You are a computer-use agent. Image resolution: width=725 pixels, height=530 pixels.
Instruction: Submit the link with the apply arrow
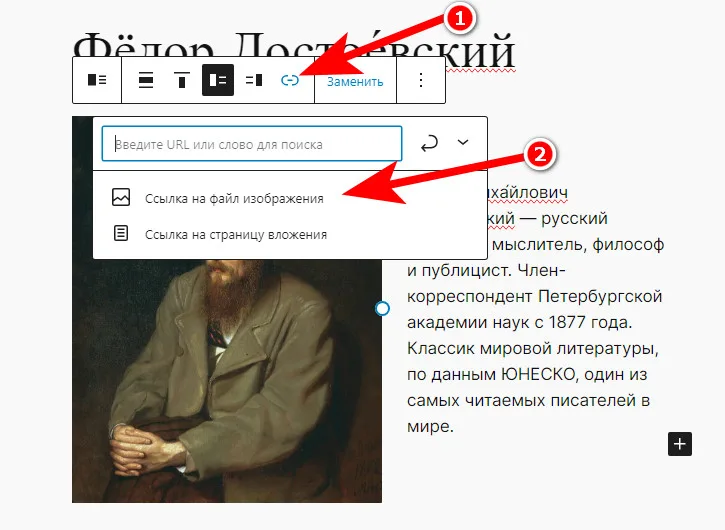[429, 143]
